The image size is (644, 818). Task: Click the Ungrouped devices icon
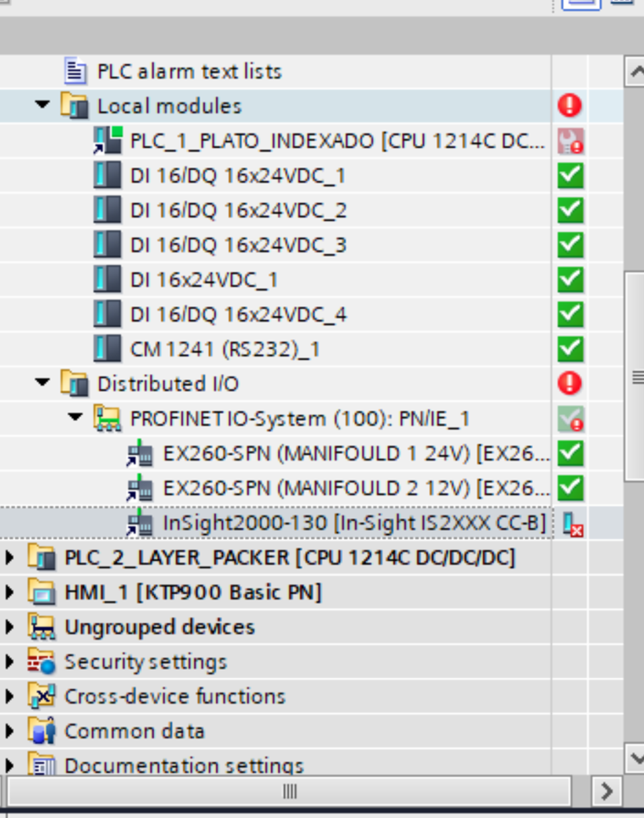click(x=42, y=627)
